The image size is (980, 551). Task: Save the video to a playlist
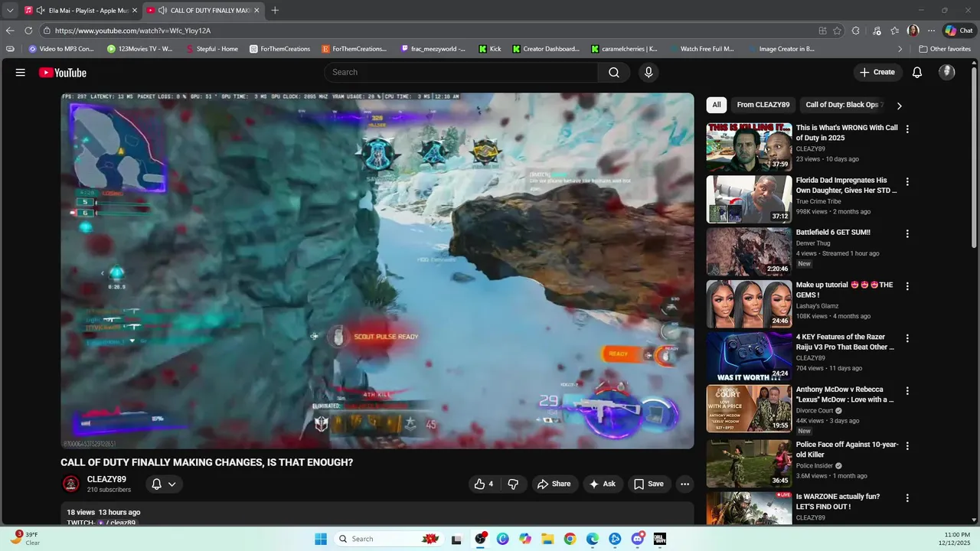648,484
